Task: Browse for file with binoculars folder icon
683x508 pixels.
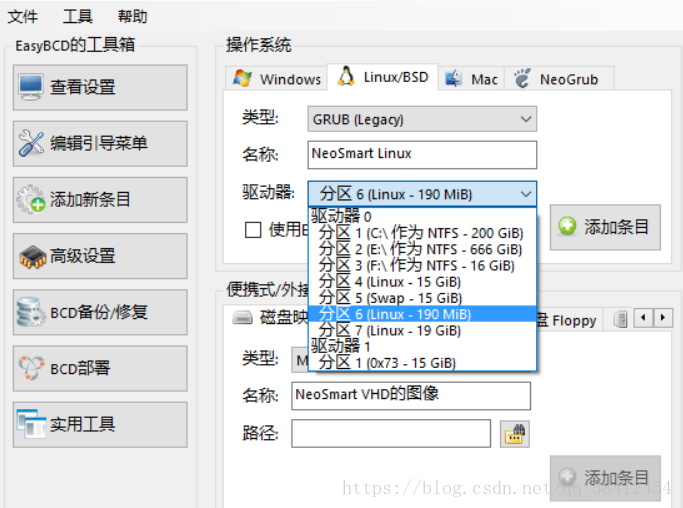Action: pyautogui.click(x=514, y=433)
